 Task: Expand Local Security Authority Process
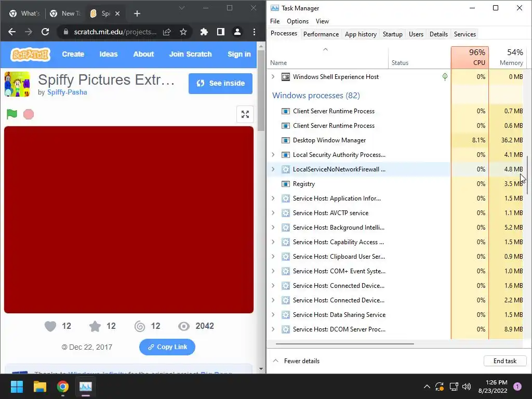click(x=273, y=155)
